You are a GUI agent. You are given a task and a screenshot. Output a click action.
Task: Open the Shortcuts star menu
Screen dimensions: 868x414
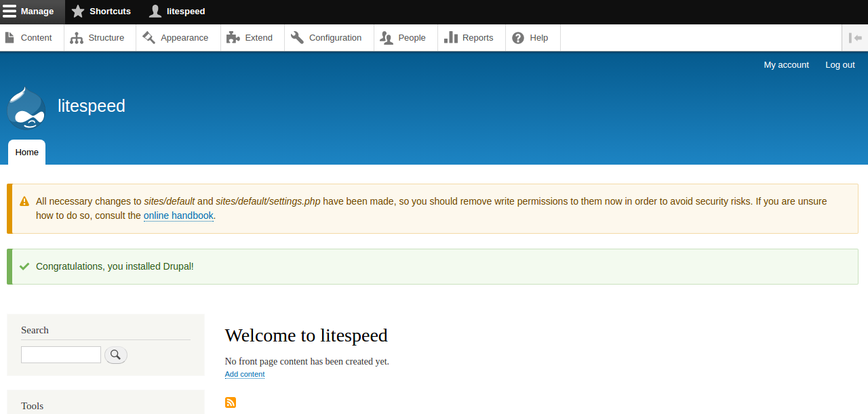[x=101, y=12]
